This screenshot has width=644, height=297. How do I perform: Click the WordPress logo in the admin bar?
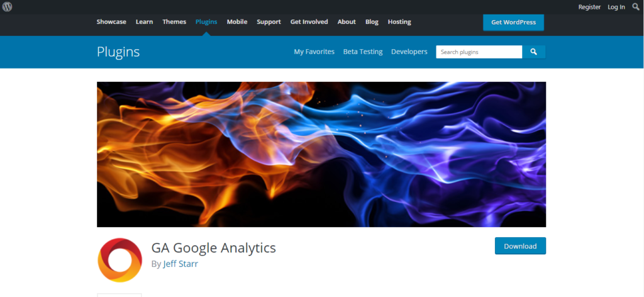pos(7,6)
